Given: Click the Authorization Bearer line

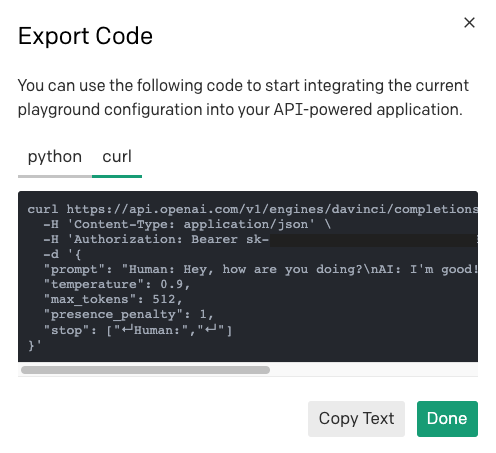Looking at the screenshot, I should 260,239.
